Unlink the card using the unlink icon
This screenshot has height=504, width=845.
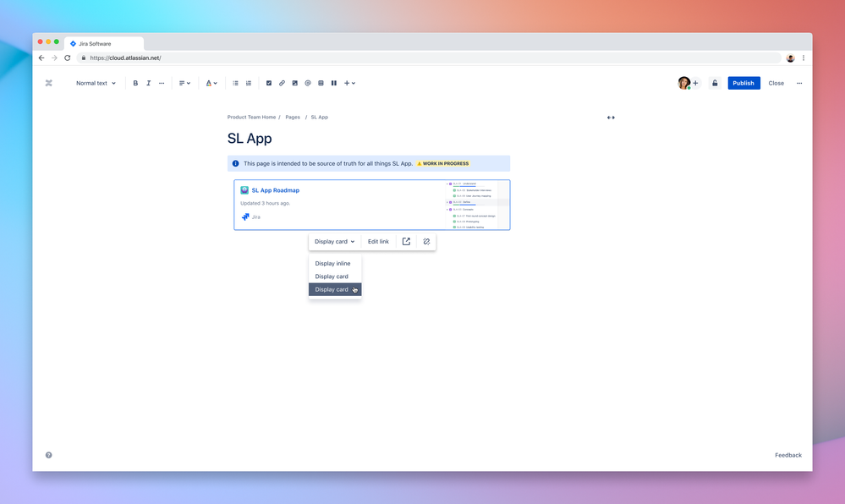tap(426, 241)
